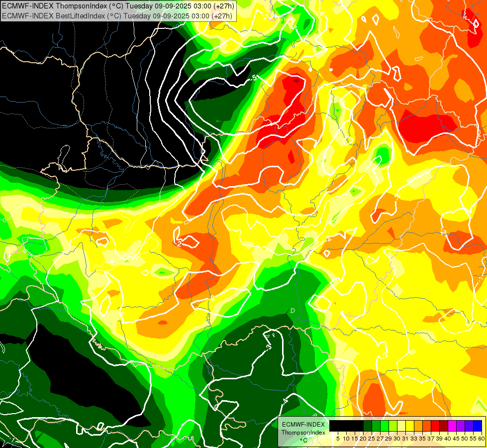Select the purple 45-50 legend swatch
Viewport: 487px width, 448px height.
[461, 426]
